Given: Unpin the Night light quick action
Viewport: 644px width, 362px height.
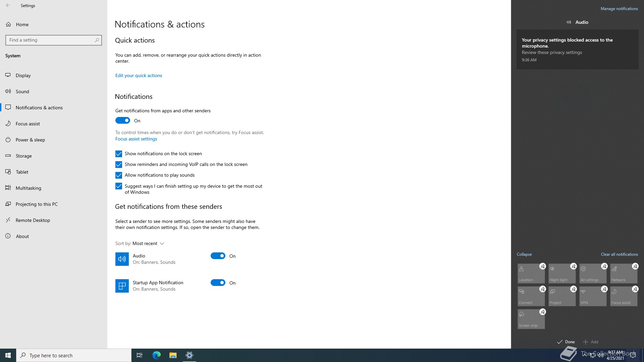Looking at the screenshot, I should coord(573,266).
